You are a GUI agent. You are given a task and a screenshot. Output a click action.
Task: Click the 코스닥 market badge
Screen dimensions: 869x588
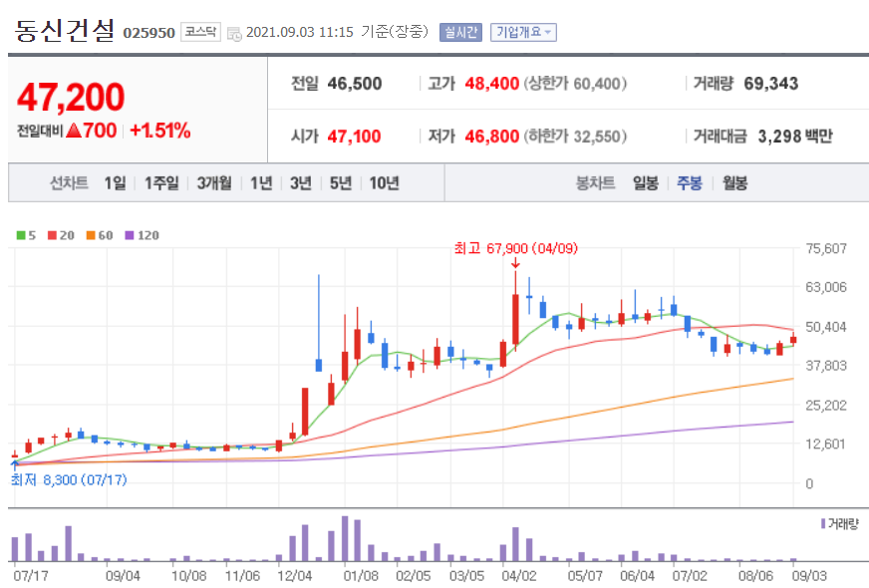point(202,32)
